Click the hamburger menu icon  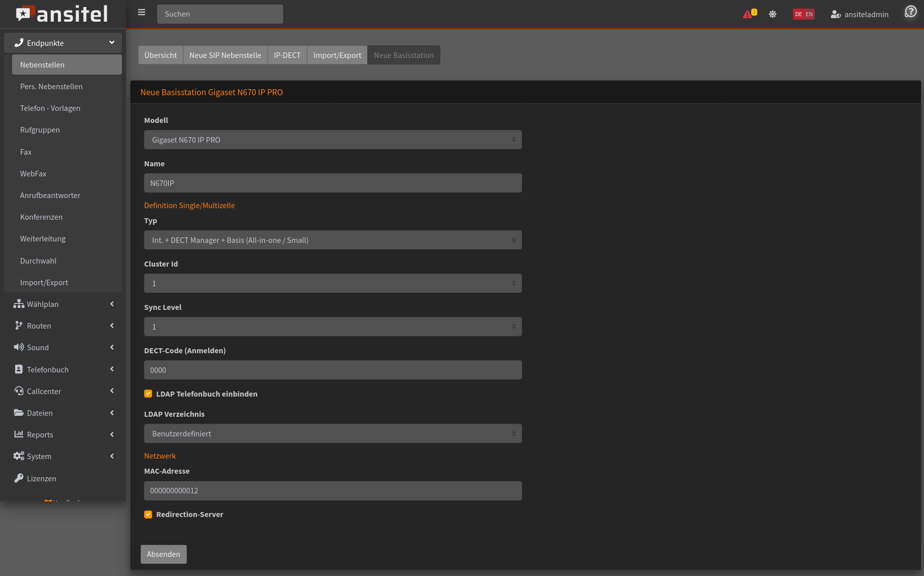pyautogui.click(x=142, y=13)
